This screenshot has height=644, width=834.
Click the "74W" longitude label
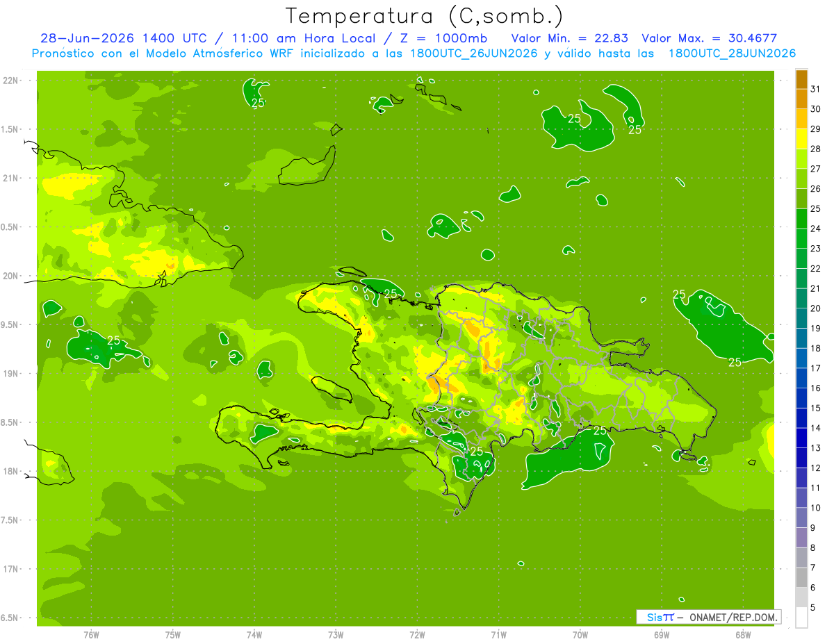[254, 634]
